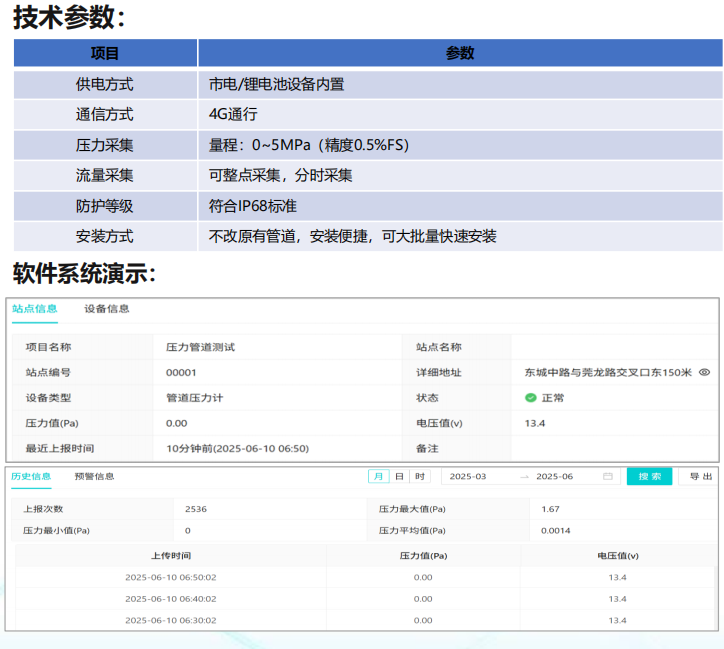Viewport: 724px width, 649px height.
Task: Select the 日 (day) granularity option
Action: pos(399,477)
